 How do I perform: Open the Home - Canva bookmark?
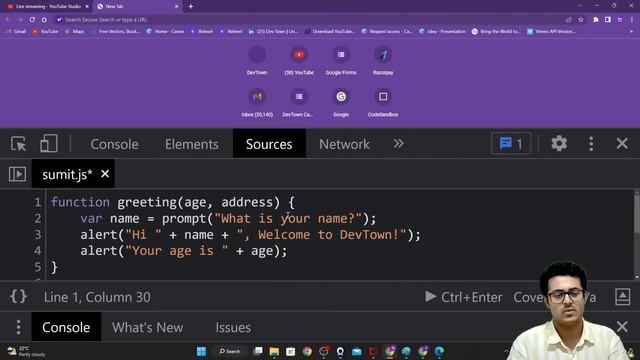pyautogui.click(x=165, y=31)
